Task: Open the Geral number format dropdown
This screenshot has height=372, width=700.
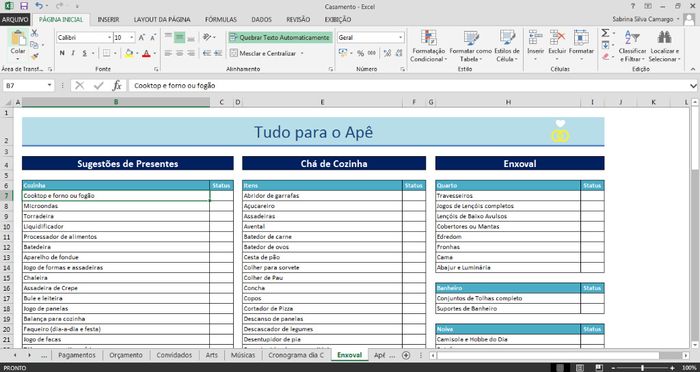Action: coord(400,38)
